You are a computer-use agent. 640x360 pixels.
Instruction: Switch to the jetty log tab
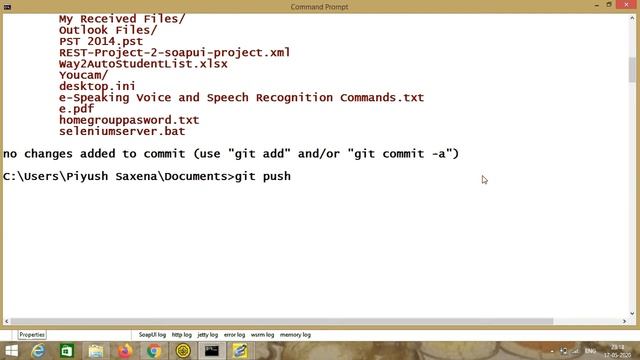[x=207, y=335]
